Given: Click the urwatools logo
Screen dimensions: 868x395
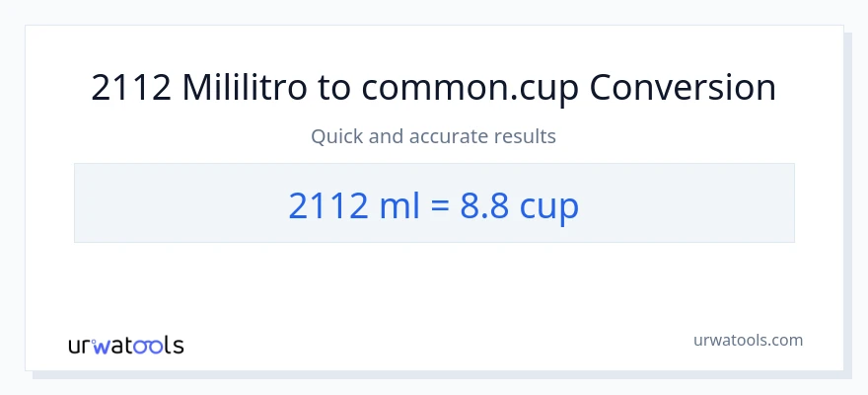Looking at the screenshot, I should [125, 345].
